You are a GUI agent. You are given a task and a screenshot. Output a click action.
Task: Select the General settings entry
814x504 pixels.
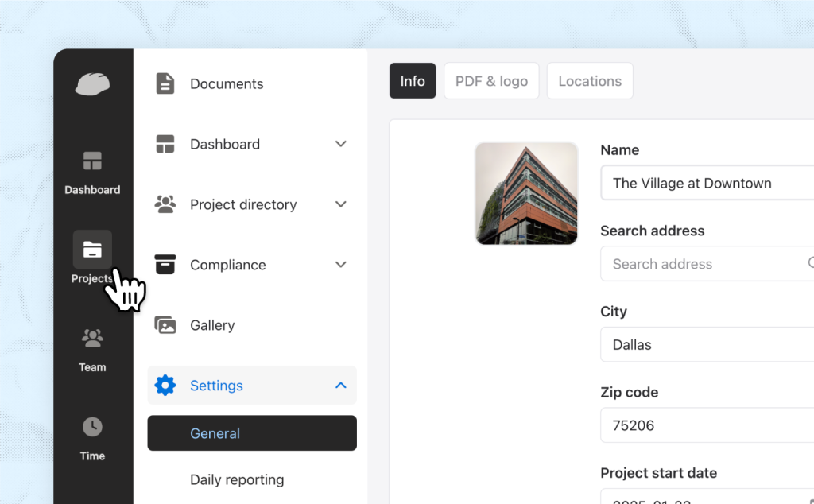(215, 433)
